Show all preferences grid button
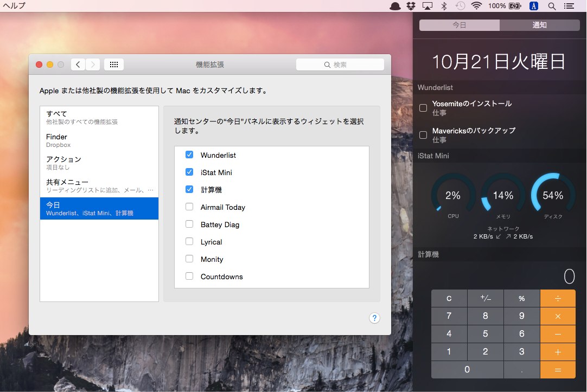 point(114,65)
